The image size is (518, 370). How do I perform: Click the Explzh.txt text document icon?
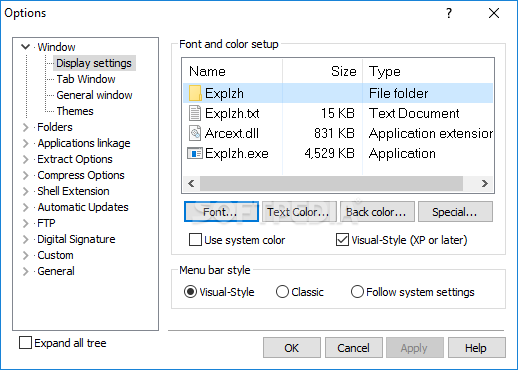pyautogui.click(x=195, y=113)
